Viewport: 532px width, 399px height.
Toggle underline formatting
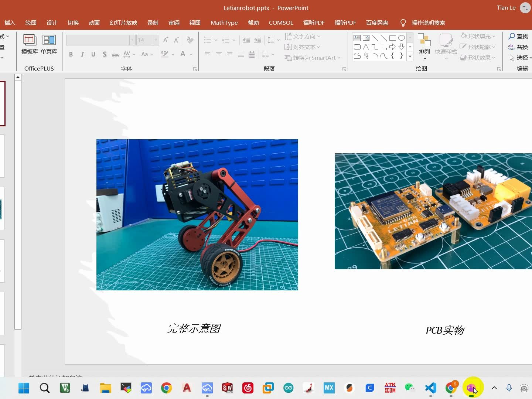[x=93, y=54]
